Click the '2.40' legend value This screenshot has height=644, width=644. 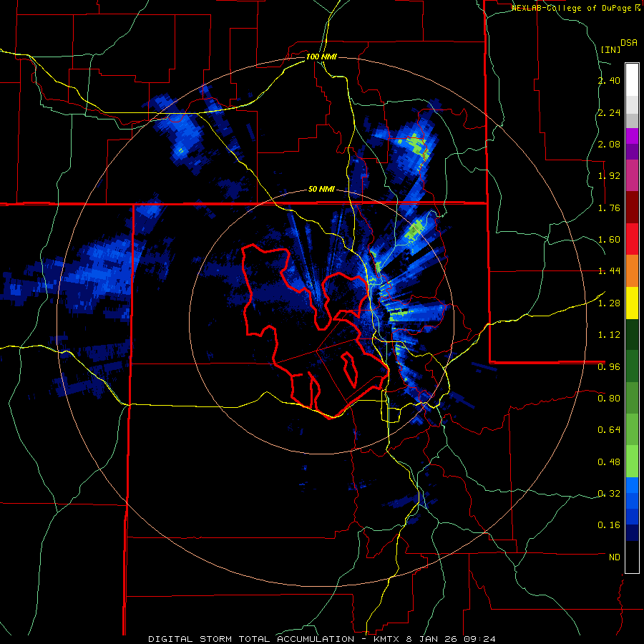point(609,80)
